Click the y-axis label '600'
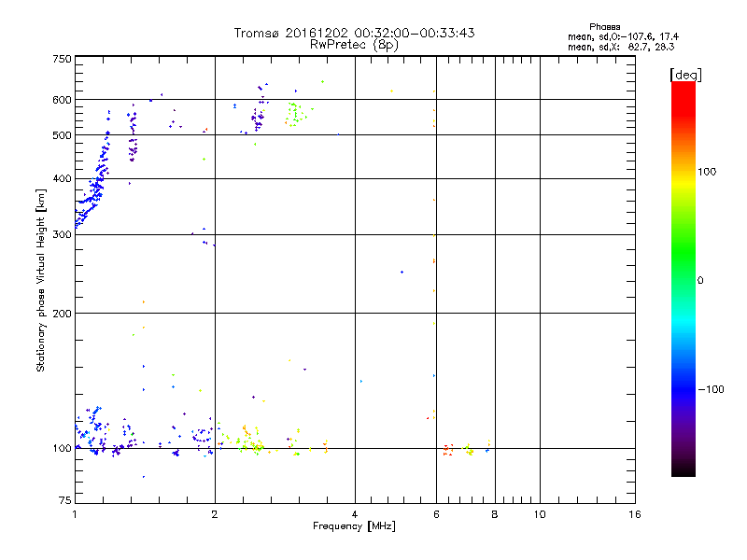Screen dimensions: 747x560 (x=62, y=100)
